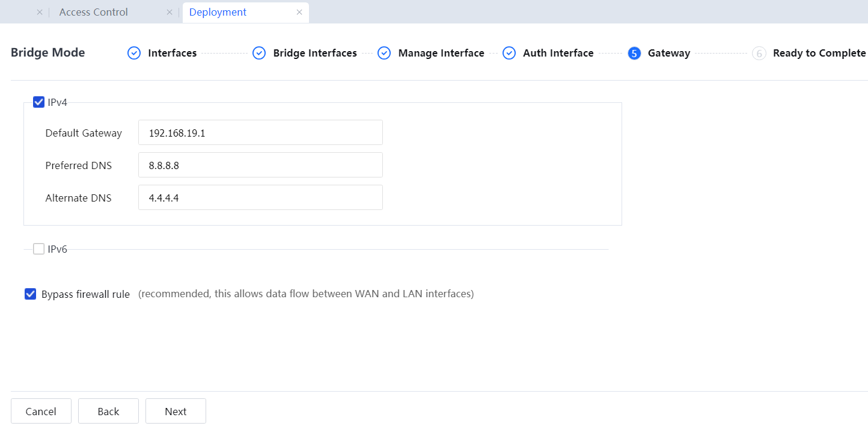Close the Deployment tab

(x=299, y=12)
